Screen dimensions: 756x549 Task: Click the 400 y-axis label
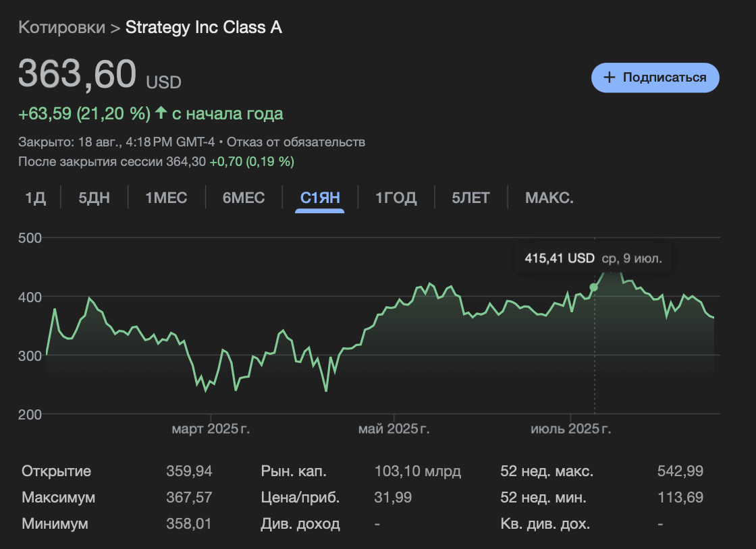point(30,297)
